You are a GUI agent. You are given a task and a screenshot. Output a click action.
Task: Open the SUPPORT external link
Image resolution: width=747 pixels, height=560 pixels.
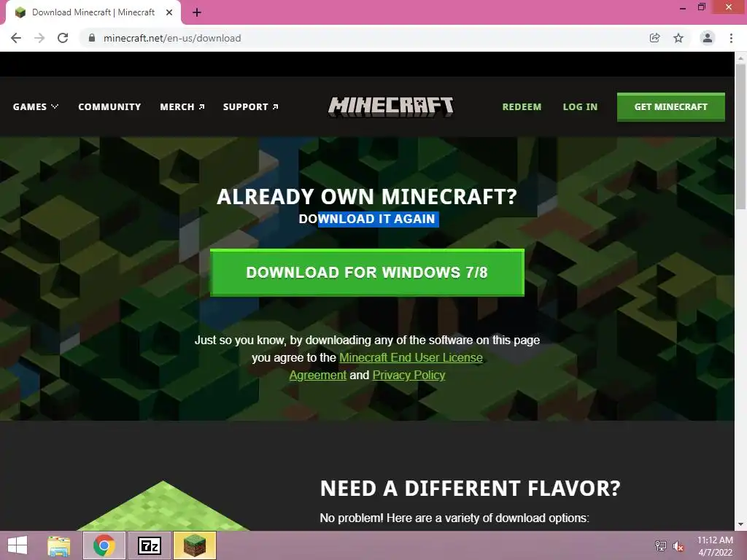251,106
